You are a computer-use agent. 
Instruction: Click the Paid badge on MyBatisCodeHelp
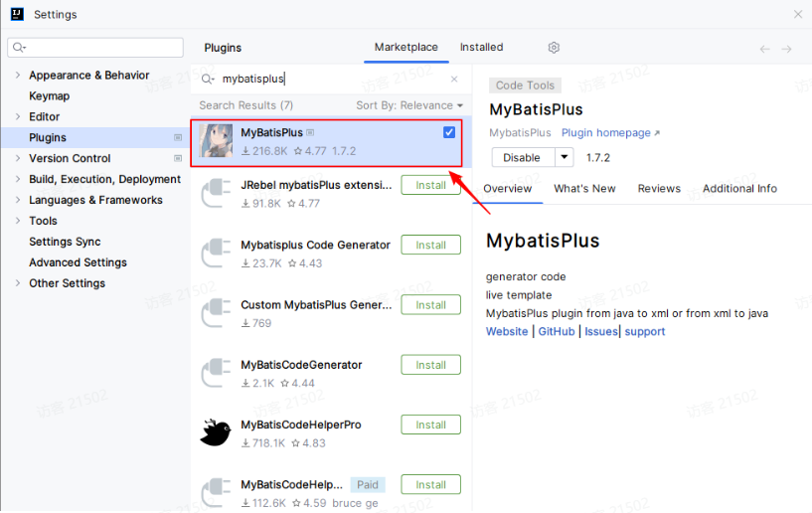[x=368, y=485]
